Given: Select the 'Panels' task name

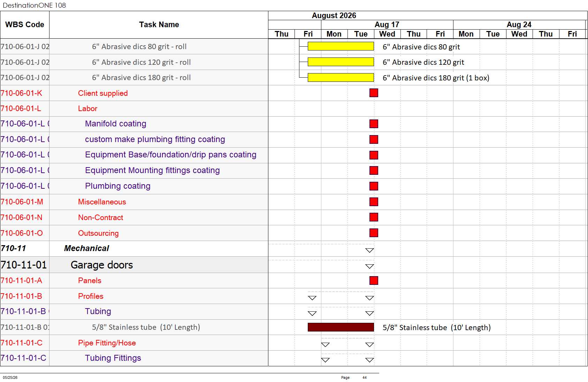Looking at the screenshot, I should [90, 281].
